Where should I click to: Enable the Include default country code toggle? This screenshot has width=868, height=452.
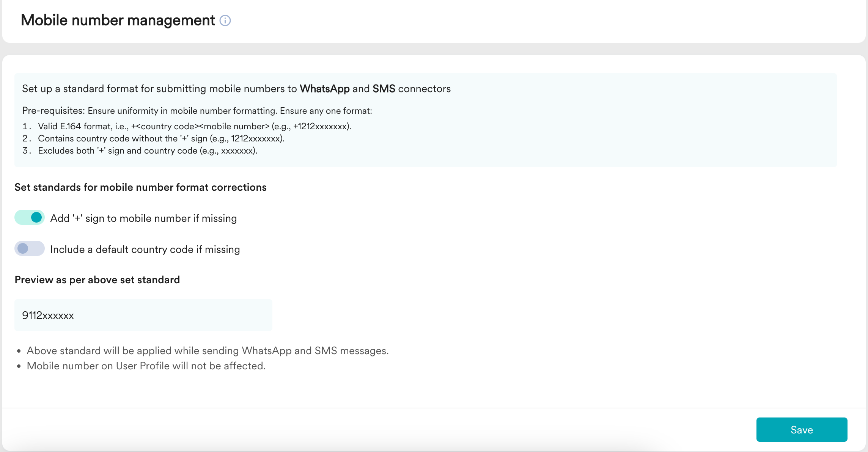coord(30,249)
